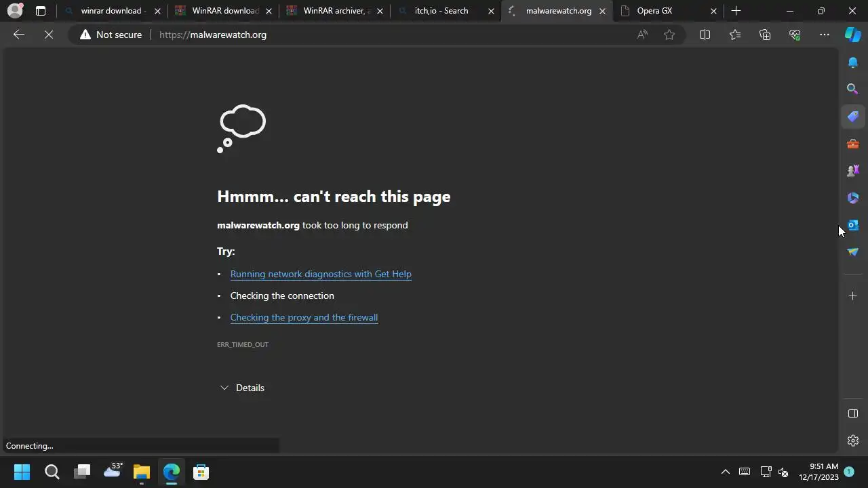View the Not secure site info
The width and height of the screenshot is (868, 488).
tap(111, 35)
